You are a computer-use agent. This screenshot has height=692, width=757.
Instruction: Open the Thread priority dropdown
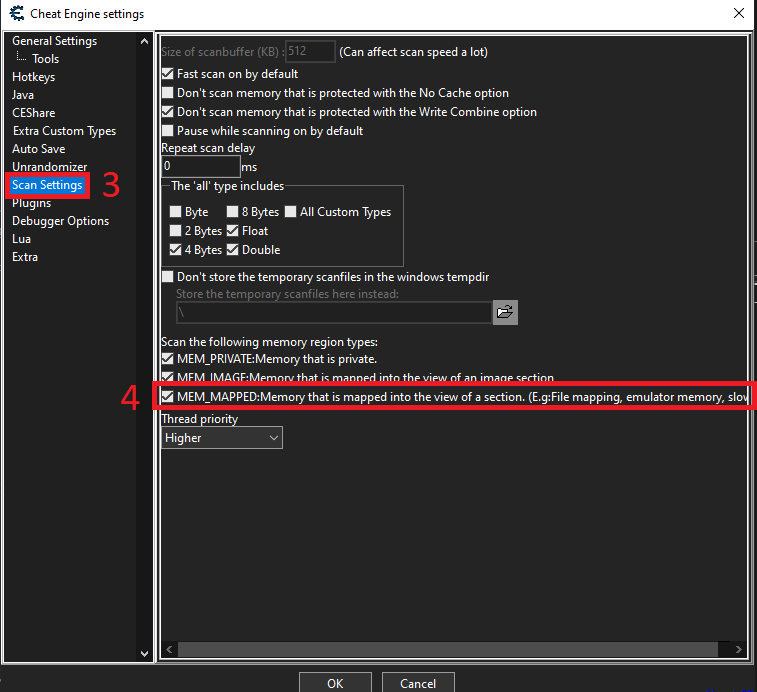[222, 438]
